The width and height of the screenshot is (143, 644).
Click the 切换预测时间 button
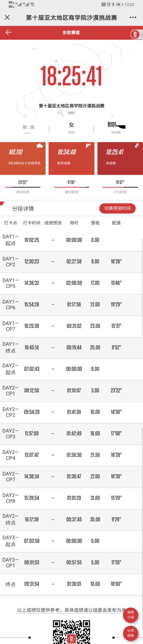117,208
